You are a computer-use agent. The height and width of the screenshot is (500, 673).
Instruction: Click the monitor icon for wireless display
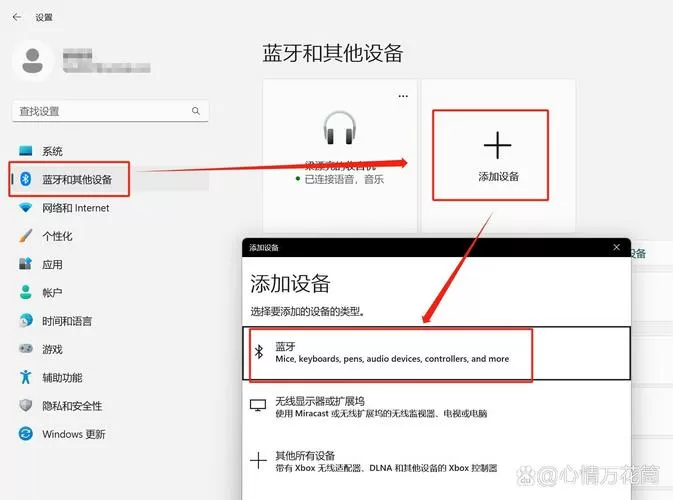(x=258, y=406)
